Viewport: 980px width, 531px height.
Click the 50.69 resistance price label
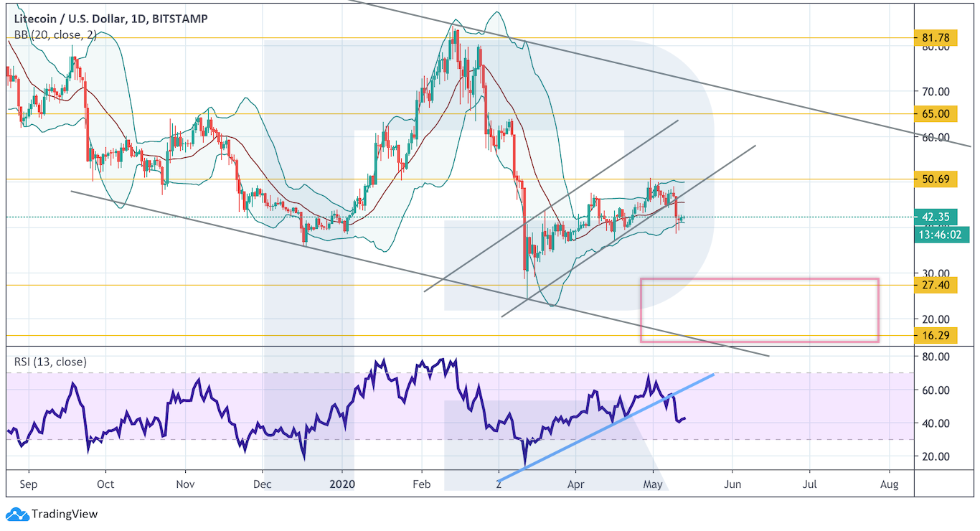click(x=936, y=179)
